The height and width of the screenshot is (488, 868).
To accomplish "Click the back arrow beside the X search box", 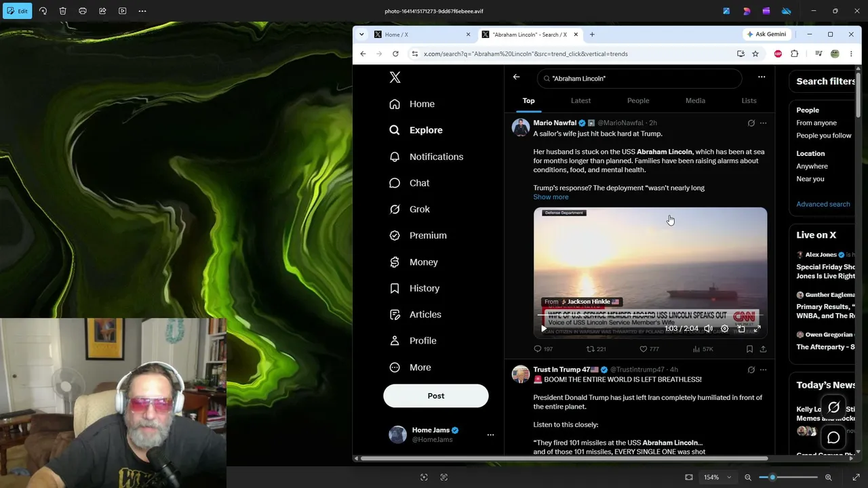I will 517,77.
